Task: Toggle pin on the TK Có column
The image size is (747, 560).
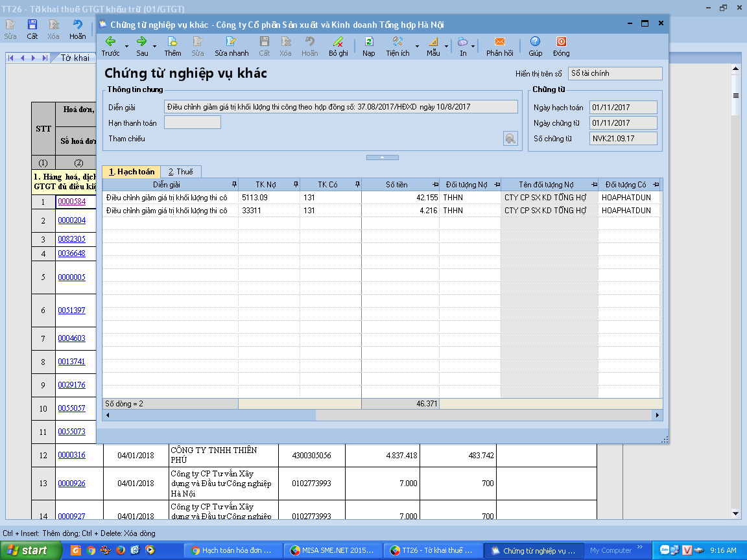Action: 357,184
